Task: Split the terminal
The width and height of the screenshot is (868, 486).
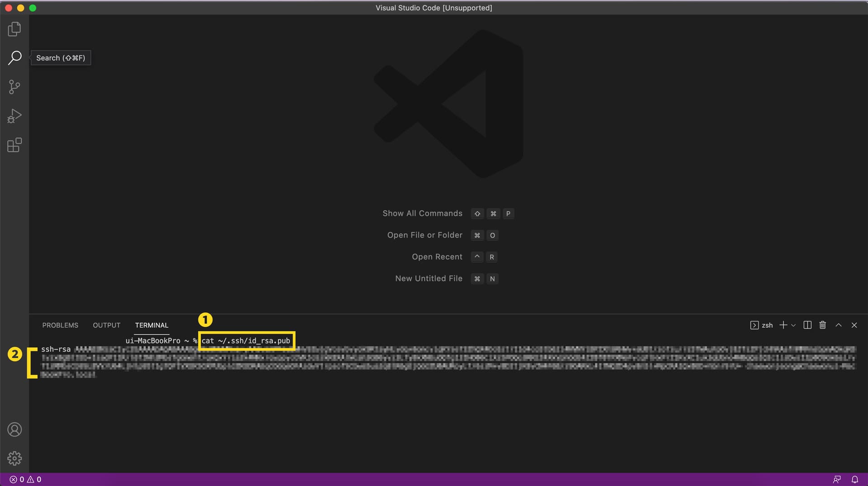Action: 807,325
